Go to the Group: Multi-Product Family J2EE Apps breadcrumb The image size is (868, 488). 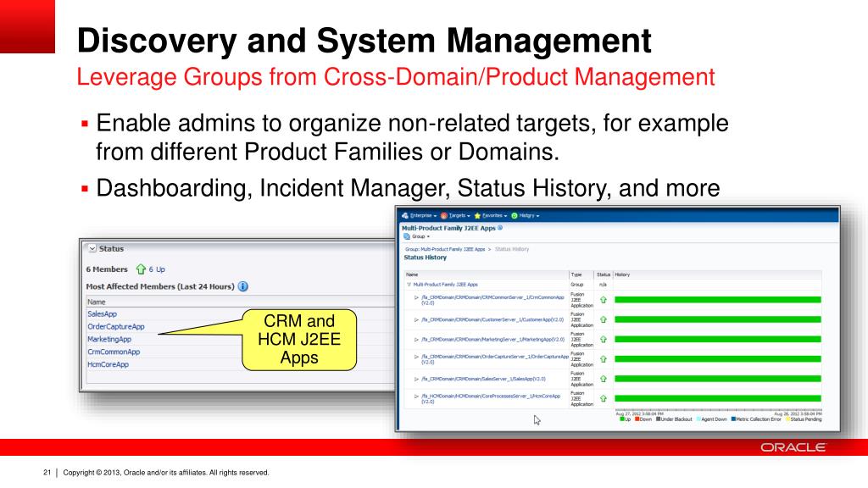click(445, 250)
